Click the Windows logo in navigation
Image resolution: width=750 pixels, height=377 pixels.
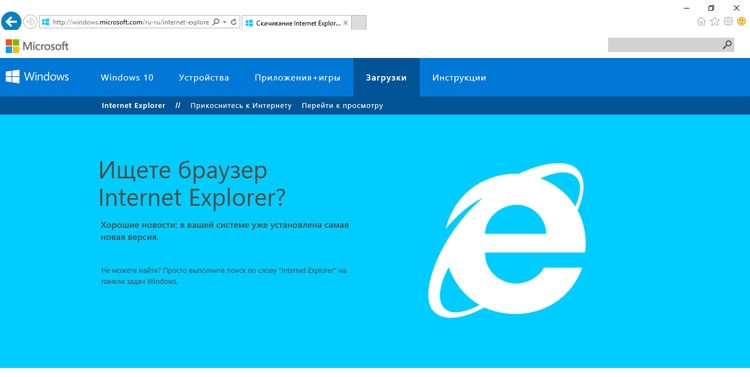[37, 77]
